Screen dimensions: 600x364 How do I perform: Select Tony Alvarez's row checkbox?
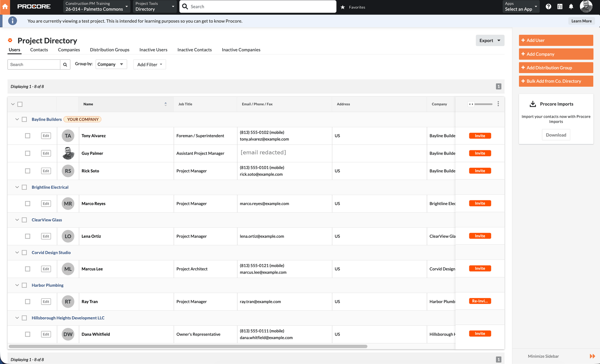[x=28, y=136]
